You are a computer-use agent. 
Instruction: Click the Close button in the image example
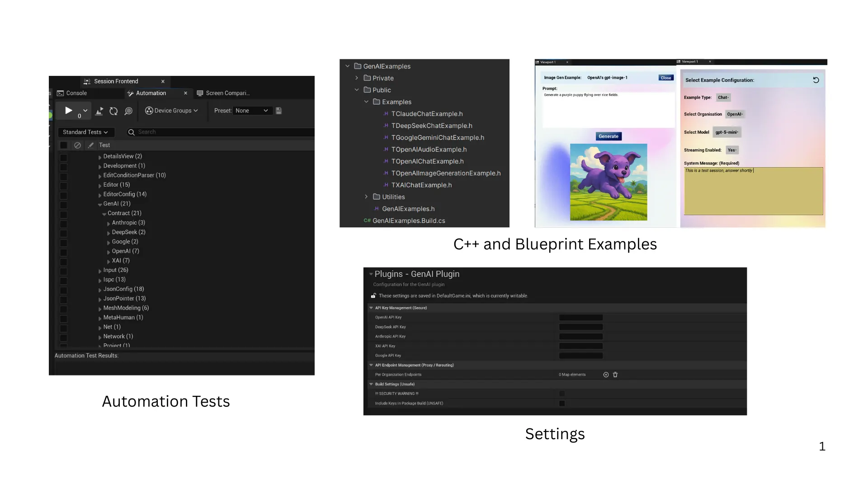(666, 78)
